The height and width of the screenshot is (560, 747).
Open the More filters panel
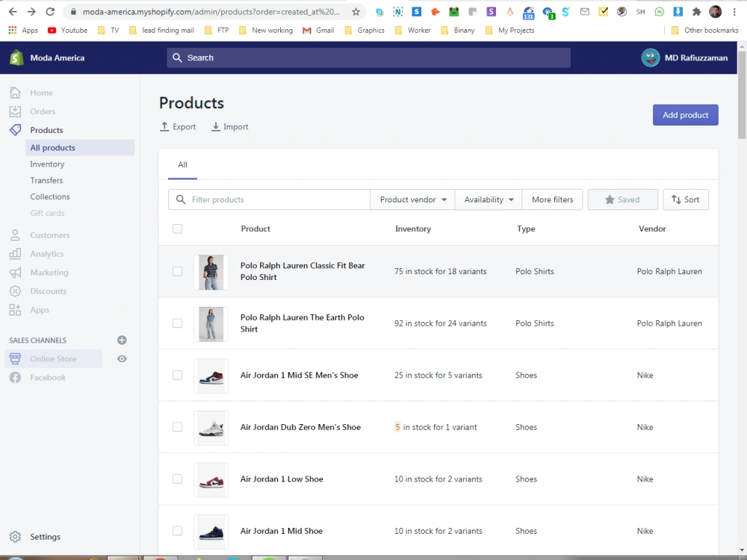pos(552,199)
